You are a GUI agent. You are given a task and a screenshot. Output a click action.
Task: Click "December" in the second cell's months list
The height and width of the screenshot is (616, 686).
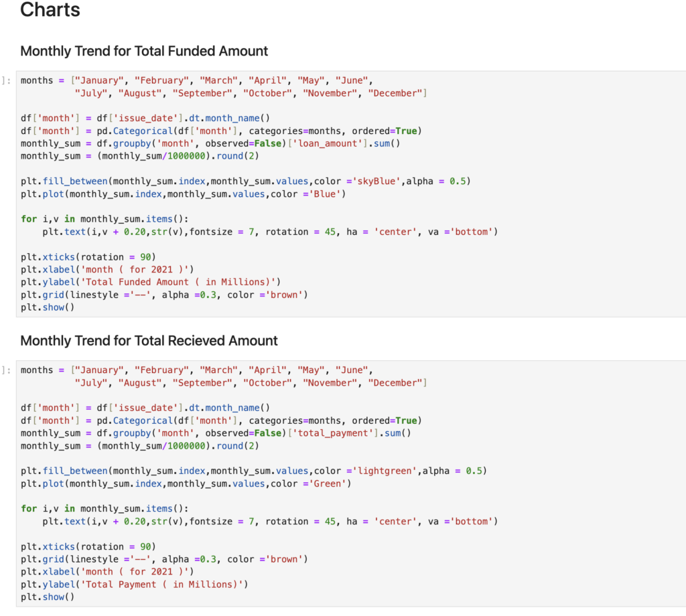tap(395, 382)
